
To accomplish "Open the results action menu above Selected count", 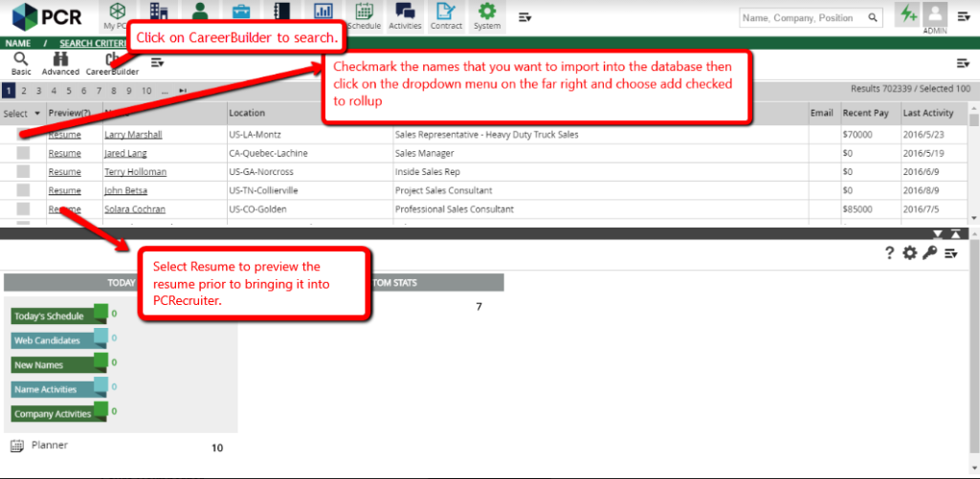I will coord(963,63).
